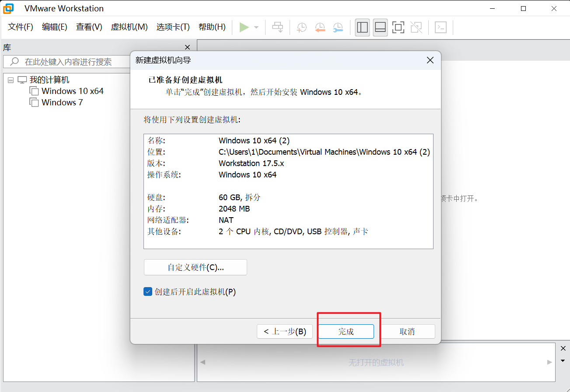
Task: Click the name value Windows 10 x64 (2)
Action: point(254,140)
